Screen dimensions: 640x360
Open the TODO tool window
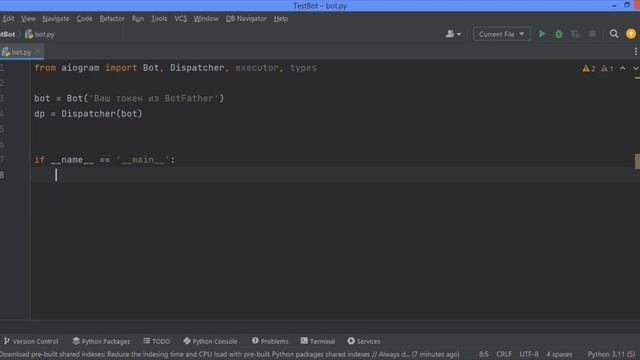pyautogui.click(x=157, y=341)
